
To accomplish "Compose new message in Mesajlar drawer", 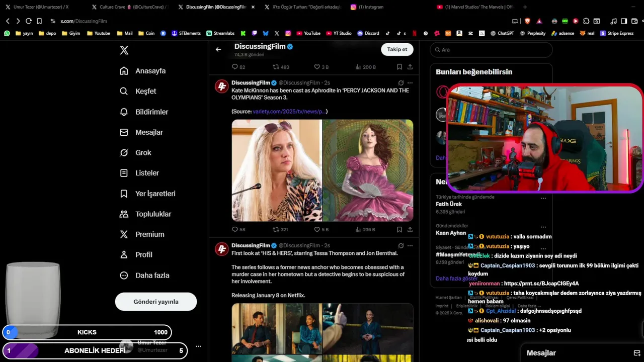I will (636, 353).
